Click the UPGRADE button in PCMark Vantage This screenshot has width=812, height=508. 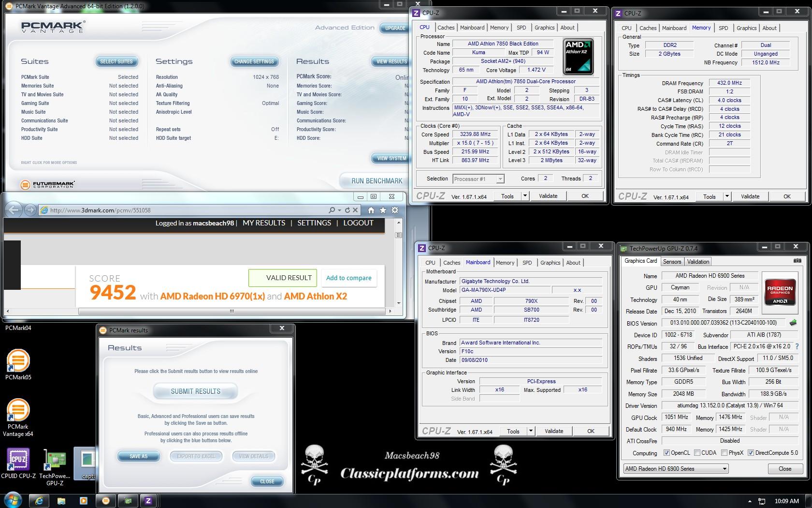click(395, 28)
